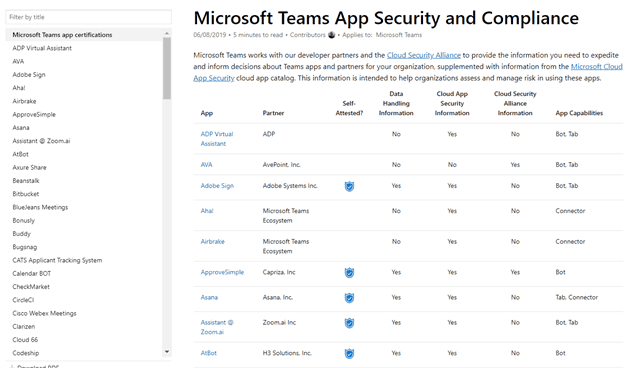640x368 pixels.
Task: Select Calendar BOT in the sidebar
Action: click(31, 274)
